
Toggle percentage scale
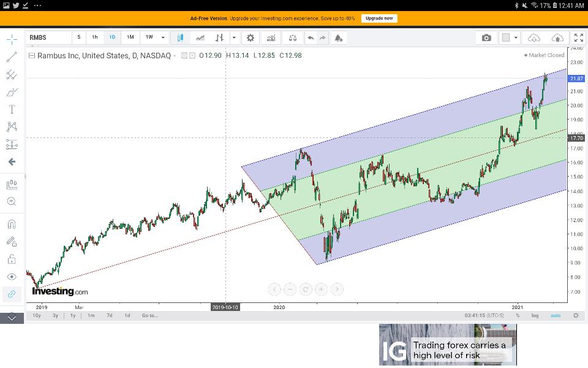[x=518, y=315]
